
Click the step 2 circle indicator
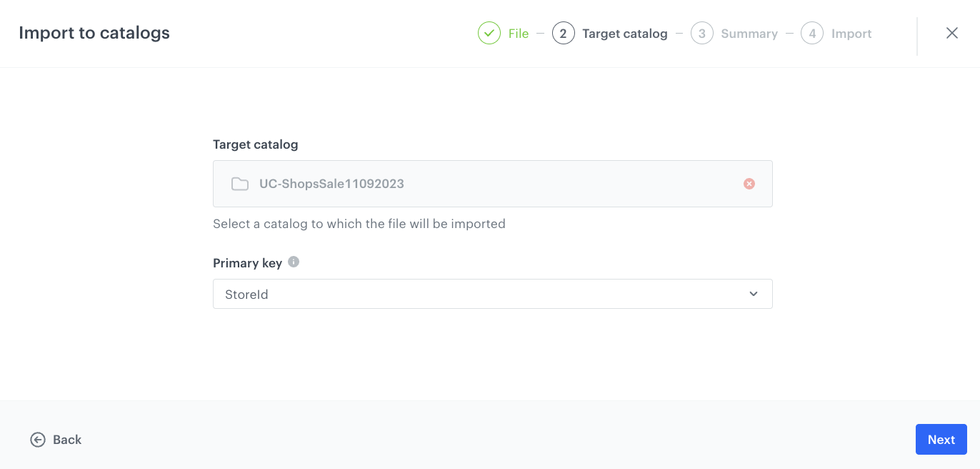(564, 33)
